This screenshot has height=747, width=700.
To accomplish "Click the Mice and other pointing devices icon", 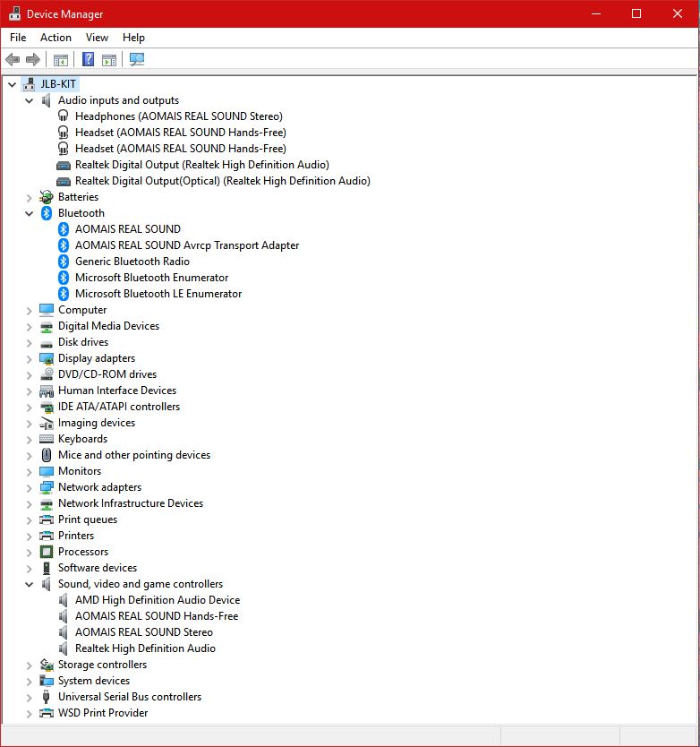I will point(47,455).
